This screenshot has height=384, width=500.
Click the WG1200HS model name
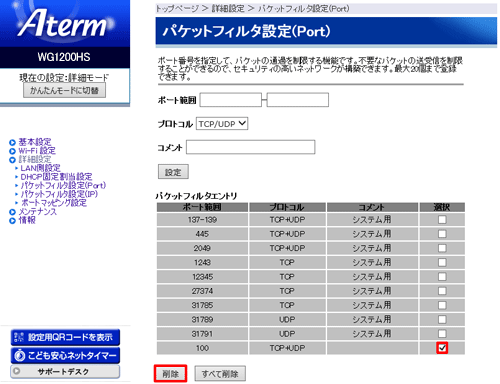coord(64,57)
